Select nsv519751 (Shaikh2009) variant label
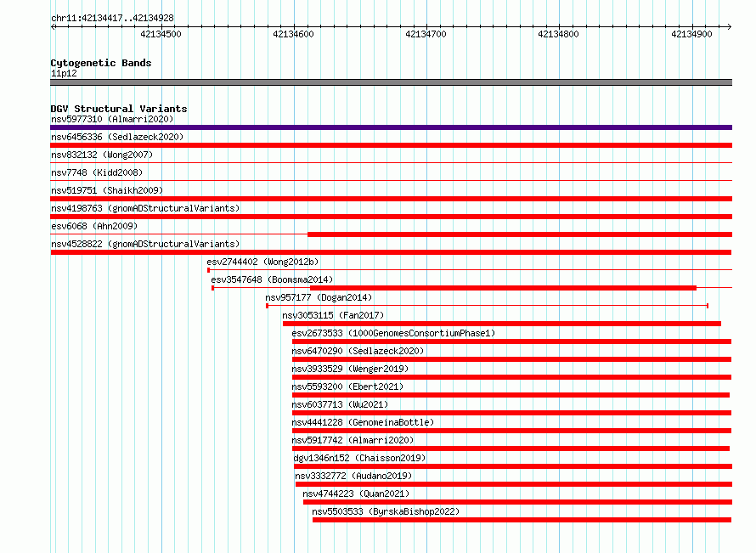This screenshot has height=553, width=756. pyautogui.click(x=107, y=190)
